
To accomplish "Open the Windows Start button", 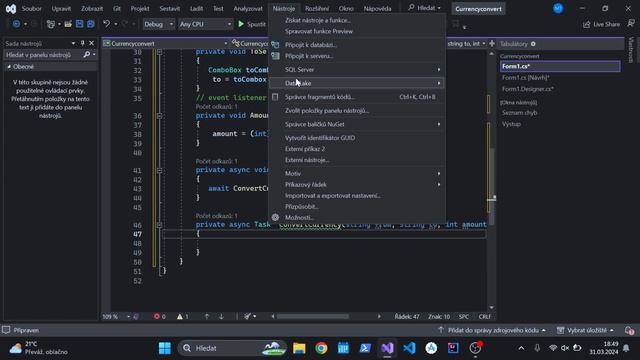I will [165, 348].
